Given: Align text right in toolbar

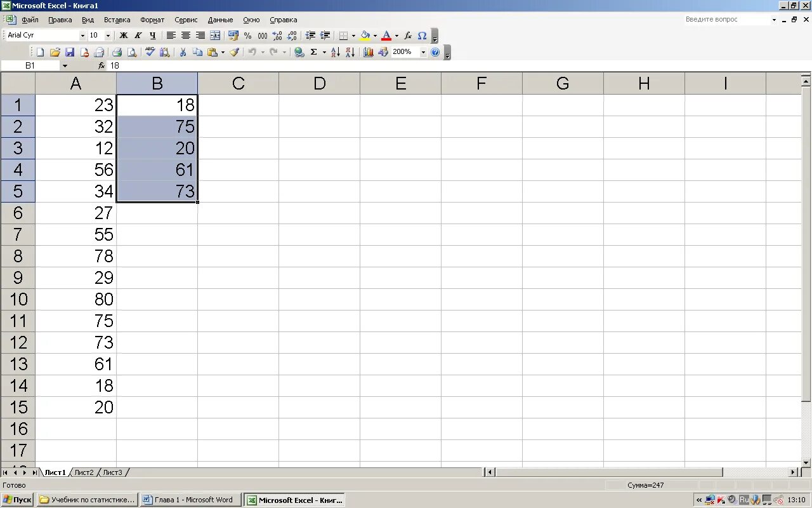Looking at the screenshot, I should tap(200, 36).
